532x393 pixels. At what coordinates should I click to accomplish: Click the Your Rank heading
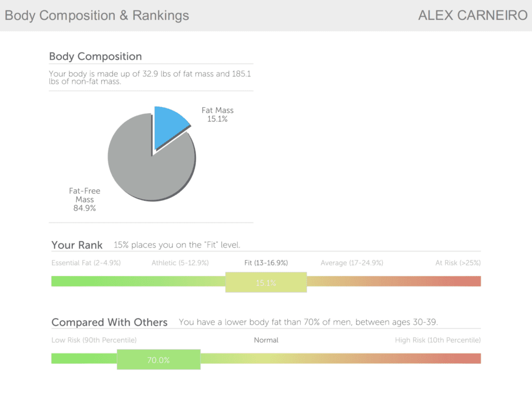pos(77,245)
